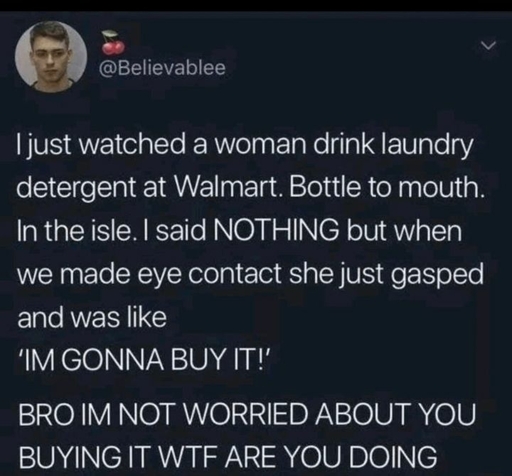Screen dimensions: 512x476
Task: Click the word 'gasped' in the tweet
Action: [436, 275]
